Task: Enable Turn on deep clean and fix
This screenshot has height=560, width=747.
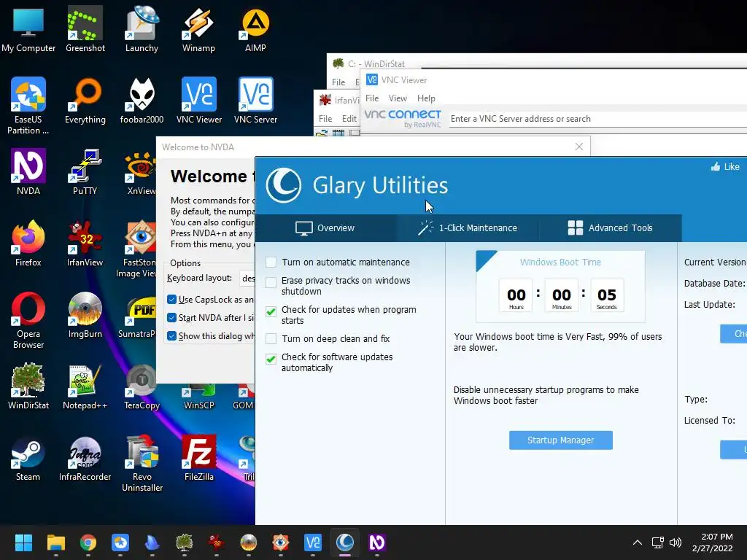Action: coord(271,338)
